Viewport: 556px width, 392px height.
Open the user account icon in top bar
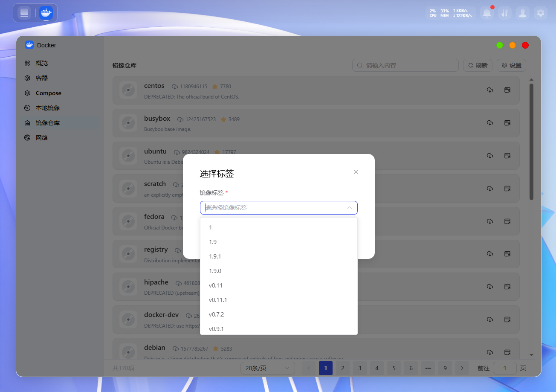523,13
